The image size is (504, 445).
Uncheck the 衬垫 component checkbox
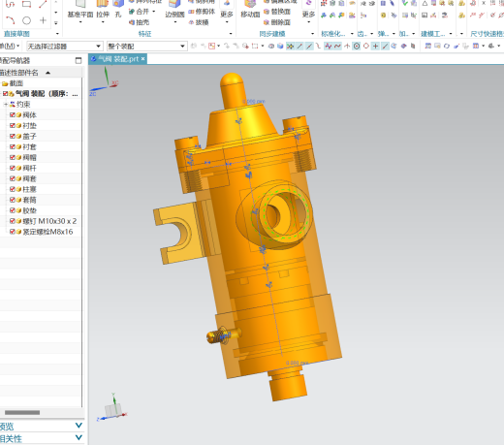[x=13, y=125]
